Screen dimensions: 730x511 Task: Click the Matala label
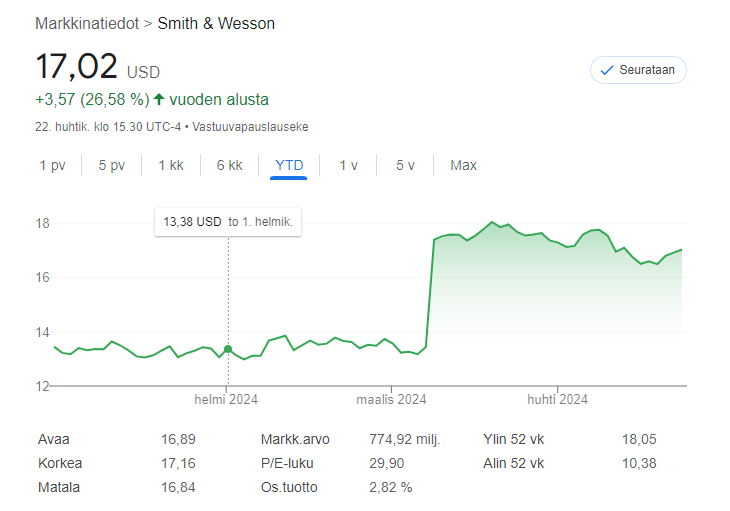pos(59,487)
